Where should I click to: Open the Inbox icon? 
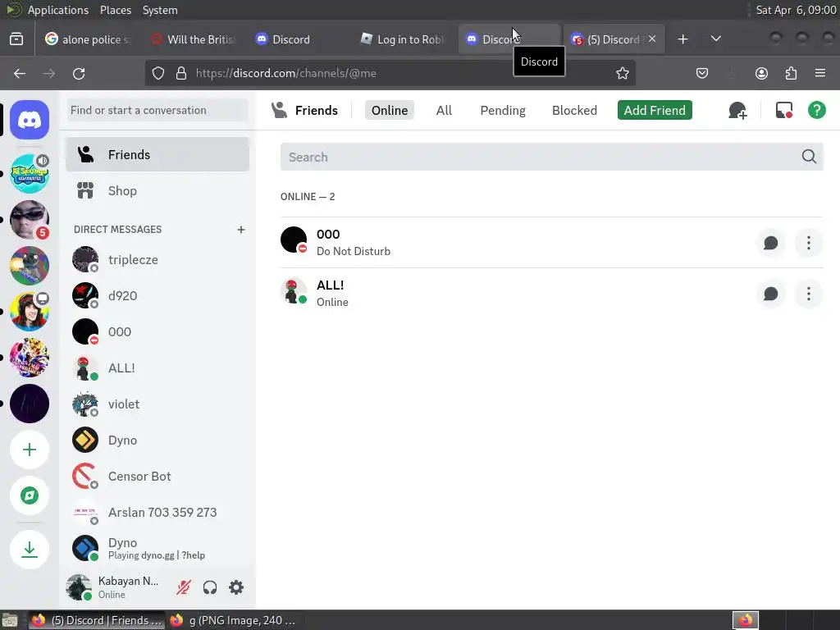784,111
